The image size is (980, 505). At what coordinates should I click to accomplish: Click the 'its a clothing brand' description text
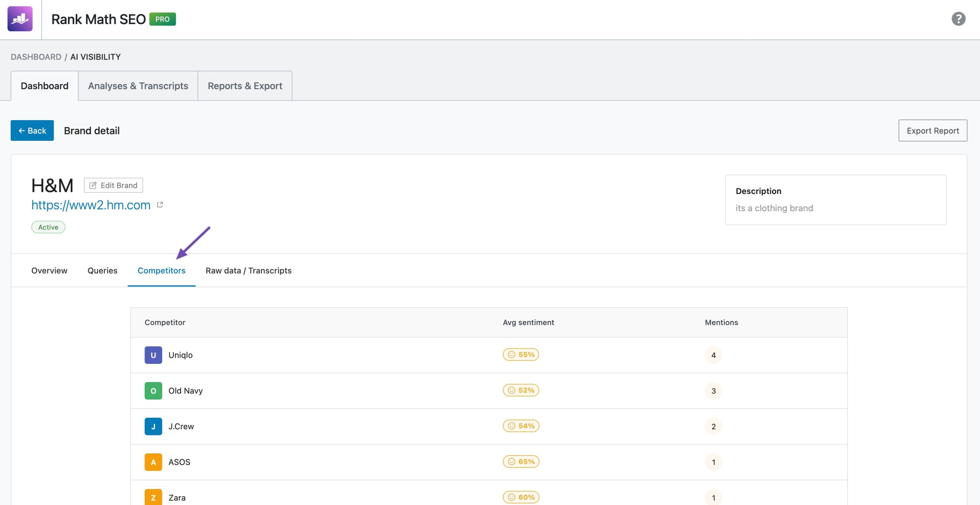pos(774,208)
